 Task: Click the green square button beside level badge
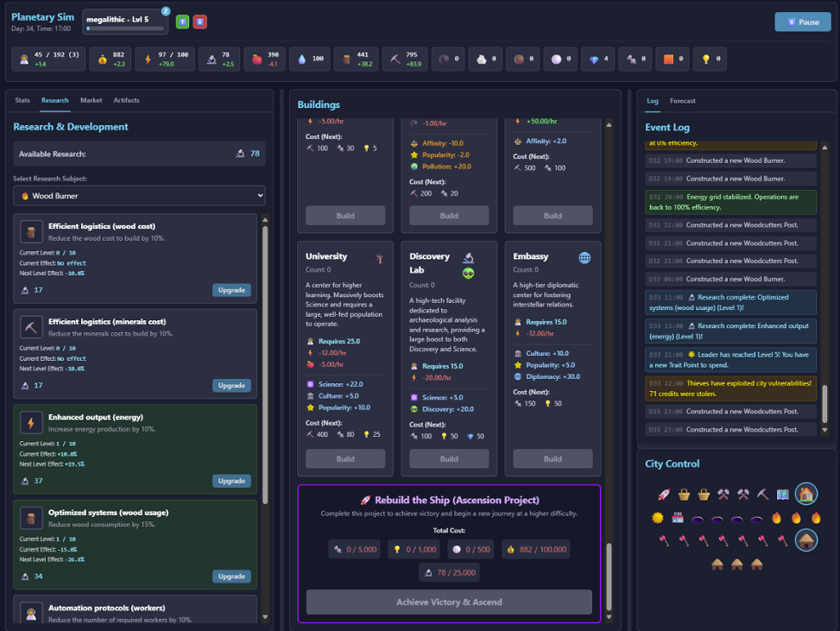[182, 22]
